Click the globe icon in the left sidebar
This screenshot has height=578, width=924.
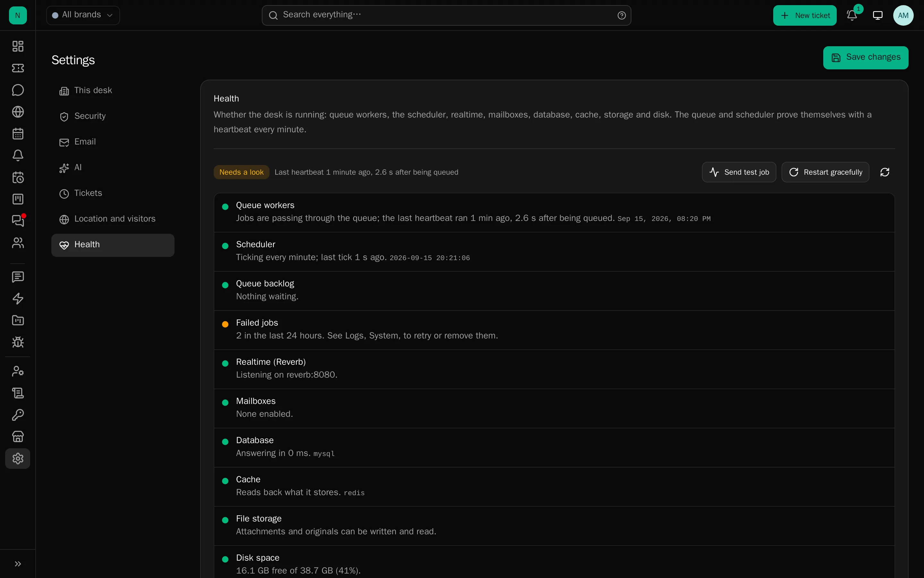[x=18, y=112]
